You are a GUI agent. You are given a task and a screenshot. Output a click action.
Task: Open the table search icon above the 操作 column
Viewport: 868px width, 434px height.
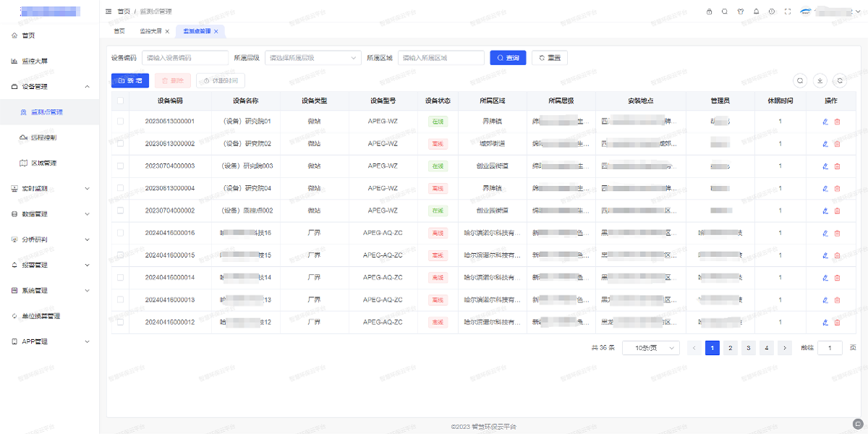[801, 80]
